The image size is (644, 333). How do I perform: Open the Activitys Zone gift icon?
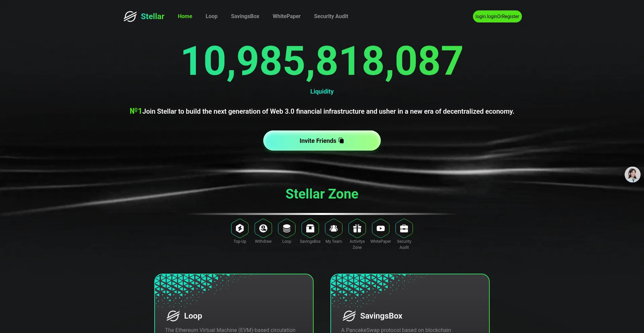[x=357, y=228]
